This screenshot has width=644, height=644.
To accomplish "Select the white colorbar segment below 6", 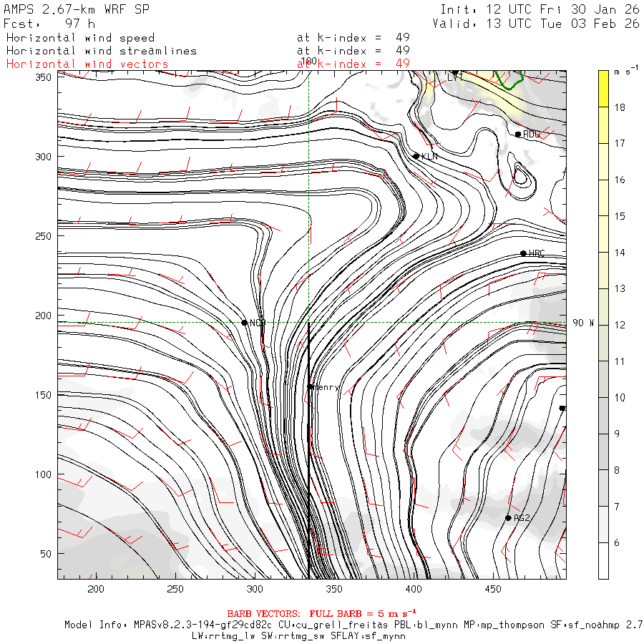I will tap(603, 560).
